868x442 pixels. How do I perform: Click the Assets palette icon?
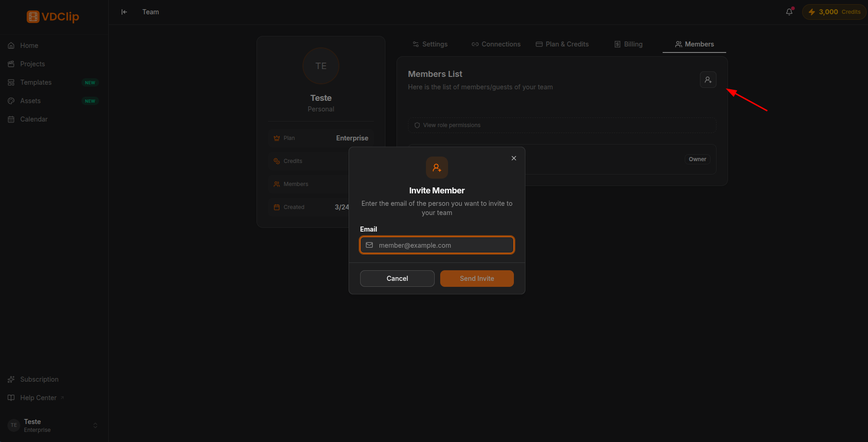pos(11,101)
